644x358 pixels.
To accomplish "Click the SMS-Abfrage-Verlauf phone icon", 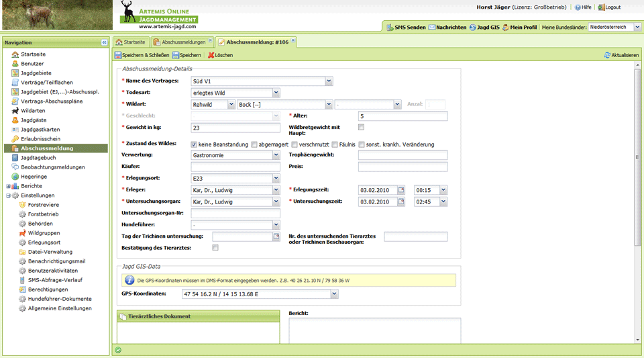I will [23, 280].
